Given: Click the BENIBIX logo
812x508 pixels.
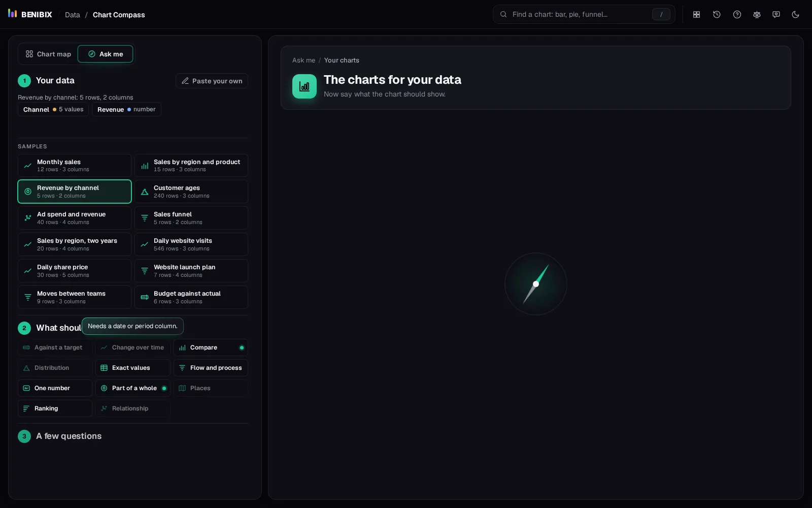Looking at the screenshot, I should coord(30,14).
